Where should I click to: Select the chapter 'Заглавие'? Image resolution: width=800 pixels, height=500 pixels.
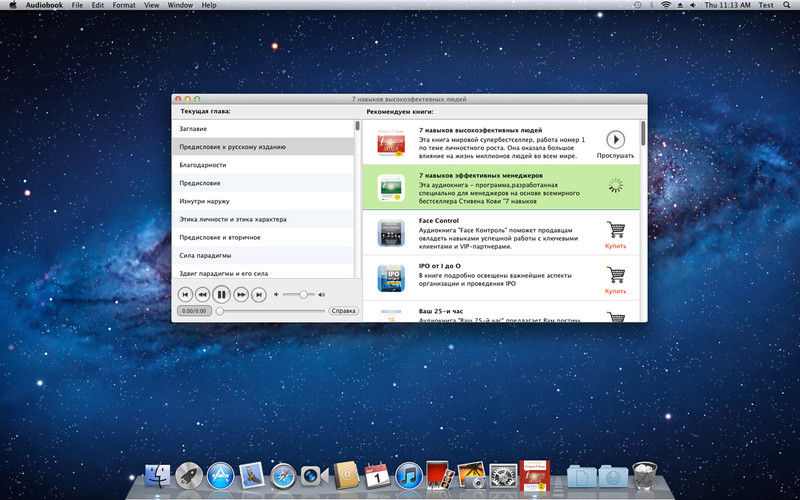pyautogui.click(x=263, y=129)
